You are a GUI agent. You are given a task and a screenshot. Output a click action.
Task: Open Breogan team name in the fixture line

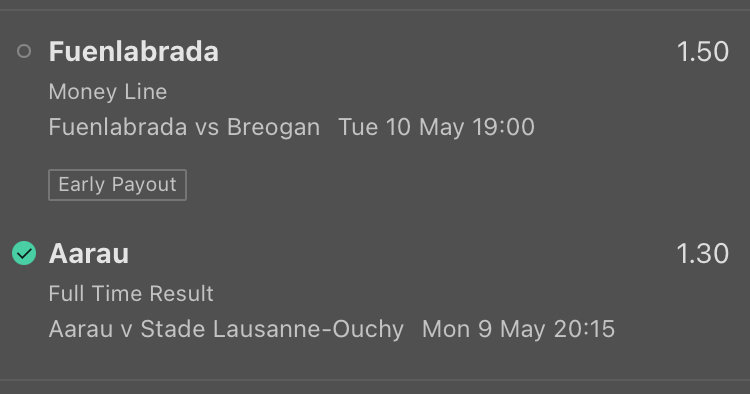tap(273, 127)
